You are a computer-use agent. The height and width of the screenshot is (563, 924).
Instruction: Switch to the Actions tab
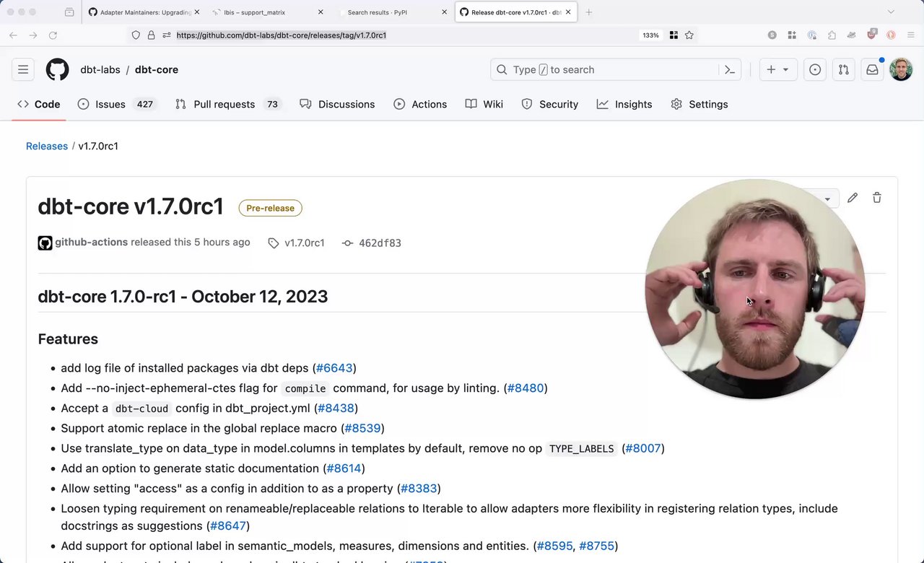[x=420, y=104]
